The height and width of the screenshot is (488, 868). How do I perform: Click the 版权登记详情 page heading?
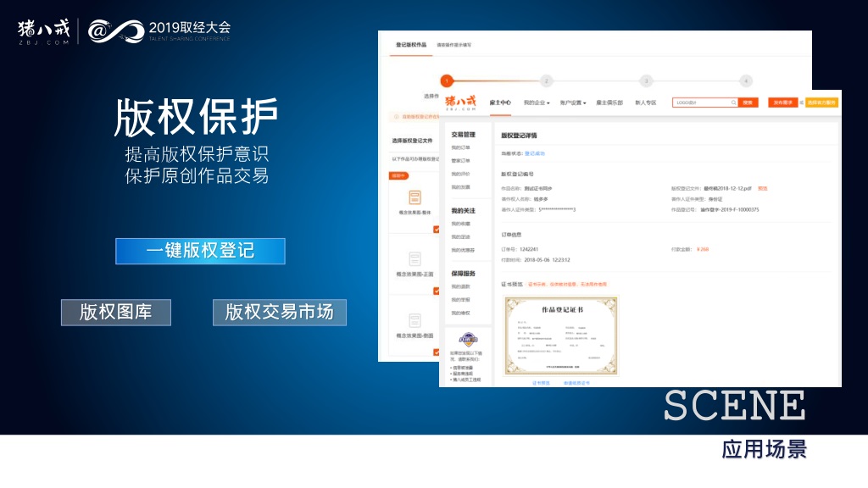pyautogui.click(x=519, y=136)
